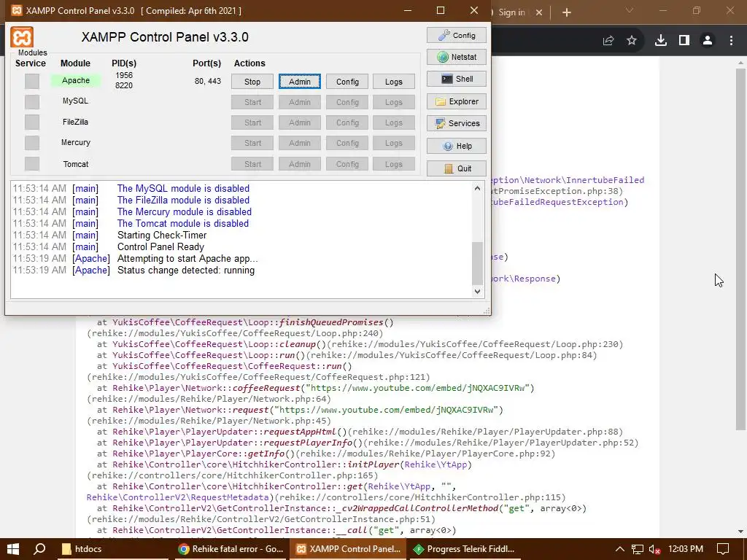Click Apache ports value 80, 443
The height and width of the screenshot is (560, 747).
208,81
